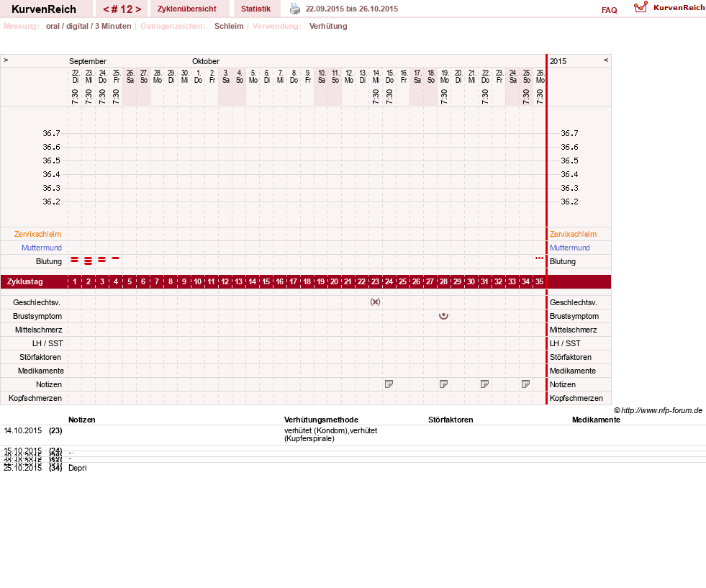706x588 pixels.
Task: Click the KurvenReich title tab
Action: [x=44, y=9]
